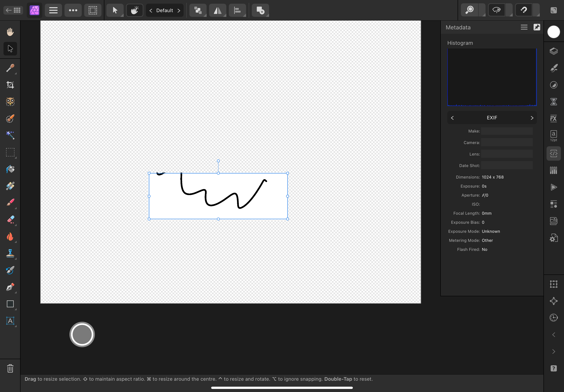Open the flip options
Screen dimensions: 564x392
(218, 10)
